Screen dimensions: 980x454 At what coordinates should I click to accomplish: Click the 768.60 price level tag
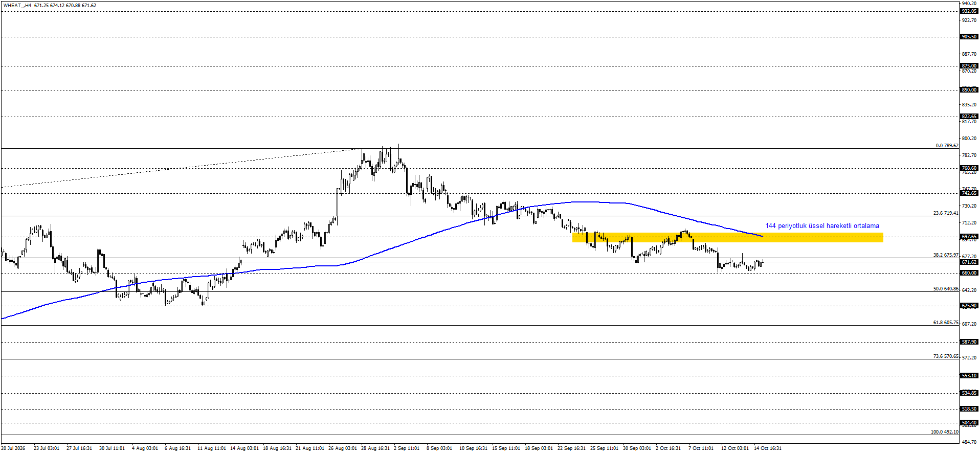click(x=969, y=168)
